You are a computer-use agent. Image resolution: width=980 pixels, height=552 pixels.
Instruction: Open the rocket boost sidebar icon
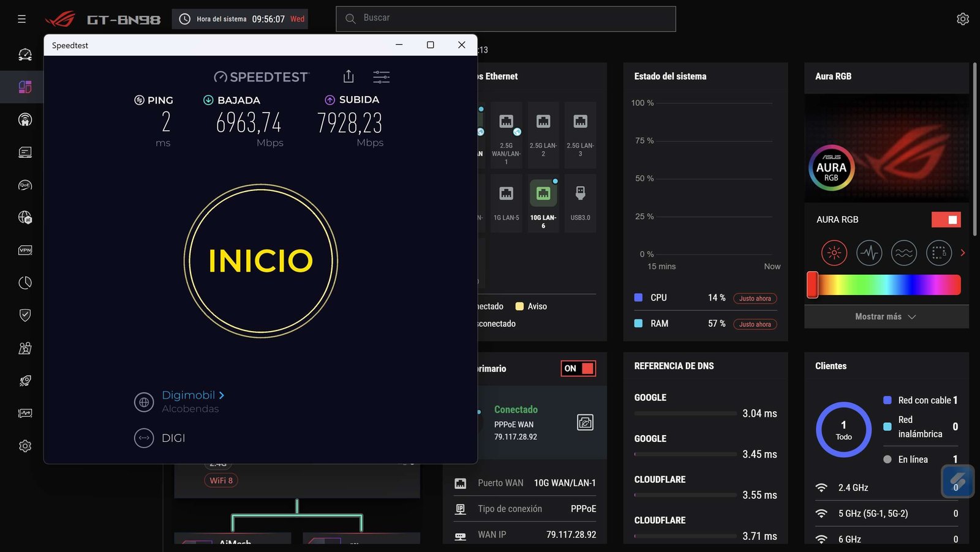[x=25, y=381]
